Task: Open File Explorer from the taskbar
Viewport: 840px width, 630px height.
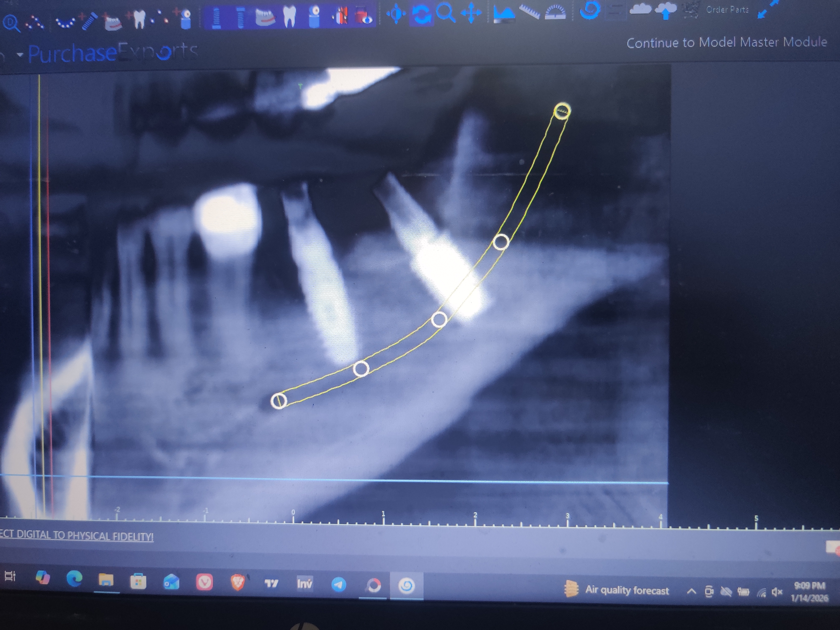Action: pyautogui.click(x=106, y=580)
